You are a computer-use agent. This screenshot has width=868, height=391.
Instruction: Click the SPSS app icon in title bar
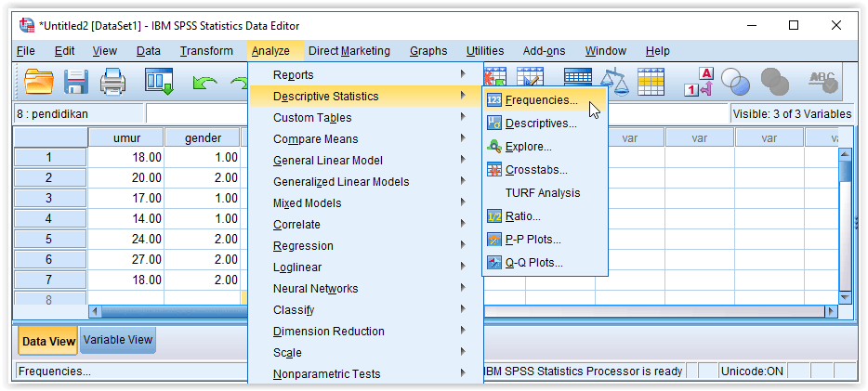coord(27,25)
